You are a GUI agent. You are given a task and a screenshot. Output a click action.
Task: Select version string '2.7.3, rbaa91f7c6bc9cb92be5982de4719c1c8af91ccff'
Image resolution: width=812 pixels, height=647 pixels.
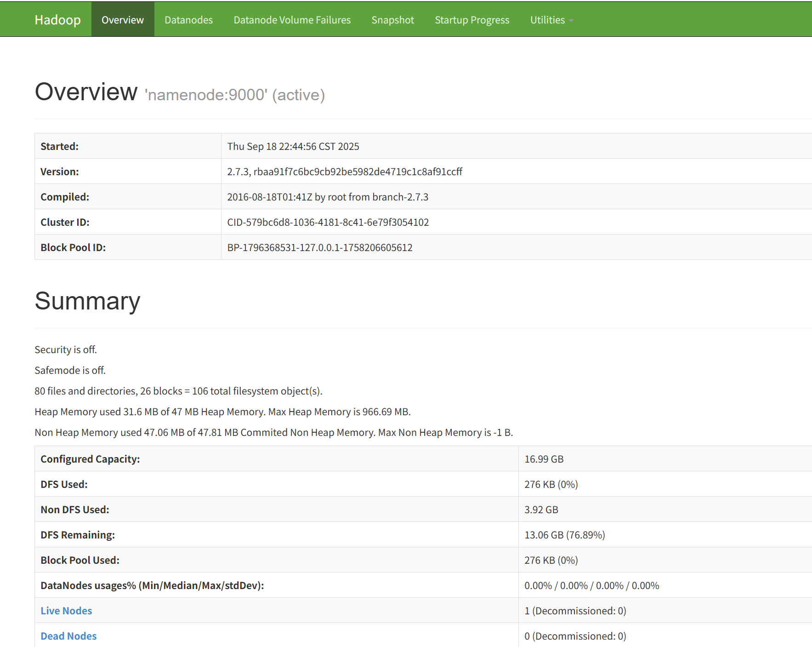(x=345, y=172)
